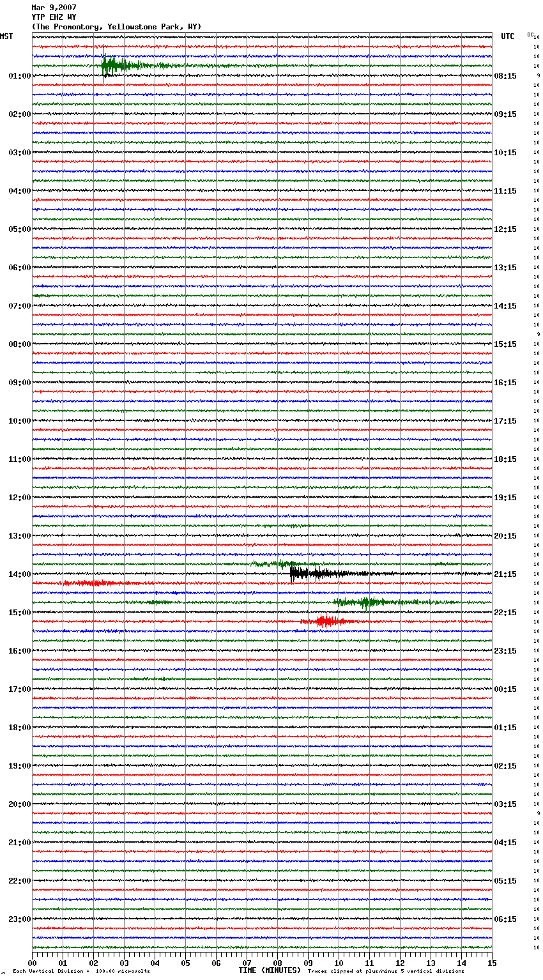Select the 21:00 MST time label
This screenshot has width=543, height=980.
[x=20, y=843]
